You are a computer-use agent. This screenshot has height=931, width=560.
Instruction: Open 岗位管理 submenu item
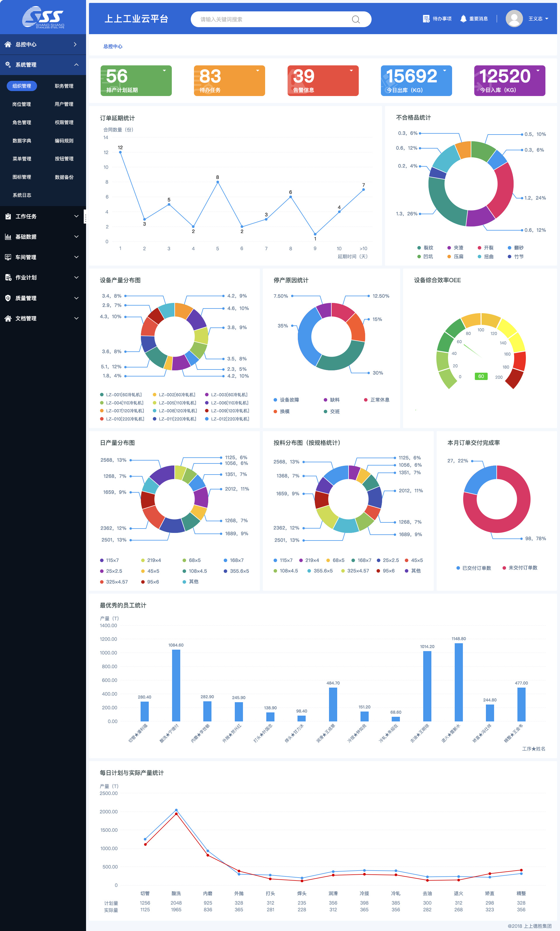click(22, 104)
